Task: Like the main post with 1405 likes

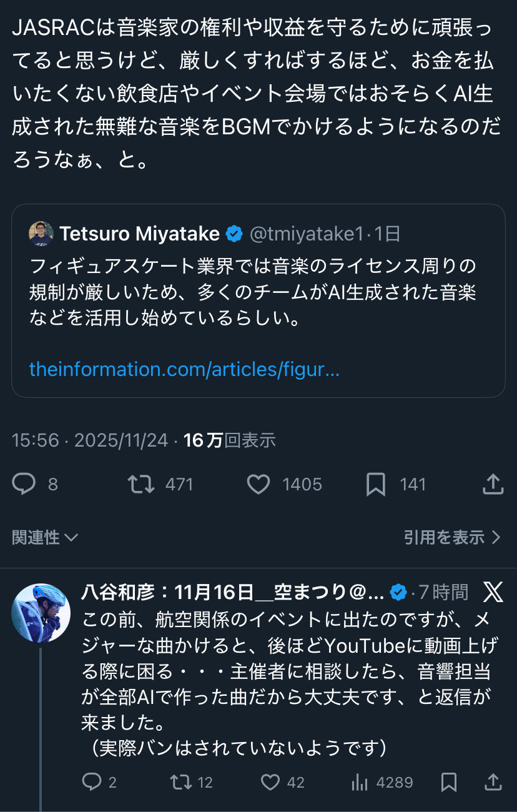Action: point(258,484)
